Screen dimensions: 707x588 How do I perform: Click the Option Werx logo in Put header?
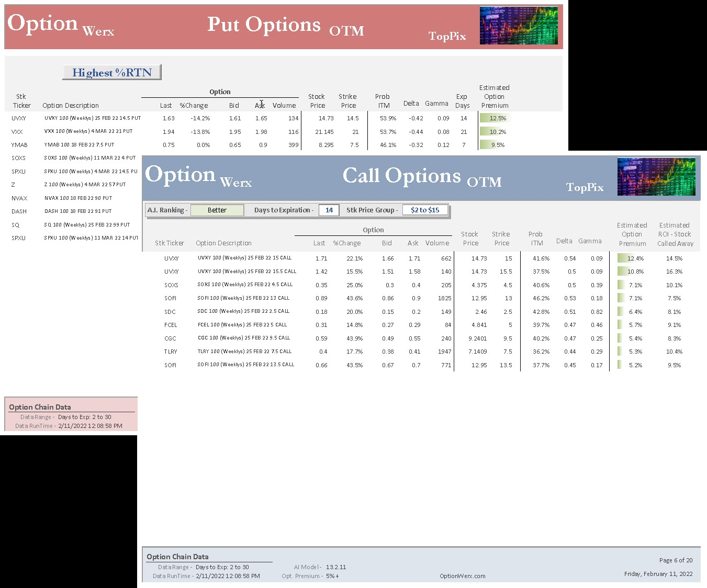pos(60,25)
